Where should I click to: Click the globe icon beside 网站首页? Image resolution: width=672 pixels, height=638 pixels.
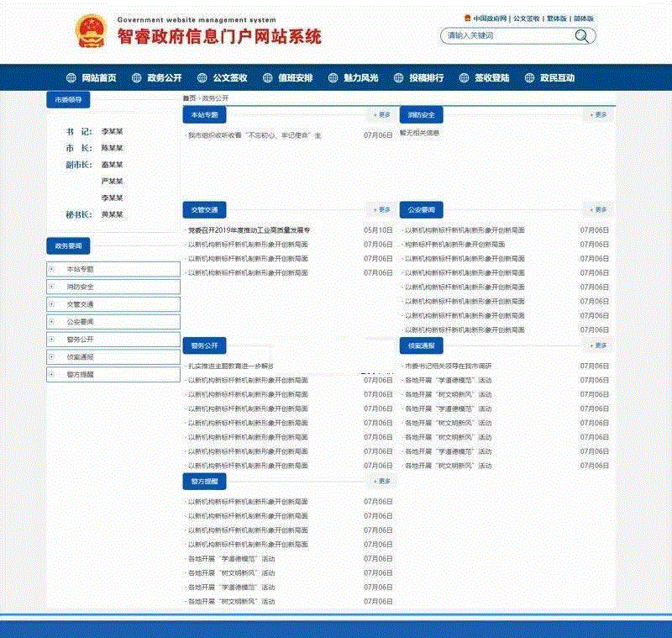71,77
